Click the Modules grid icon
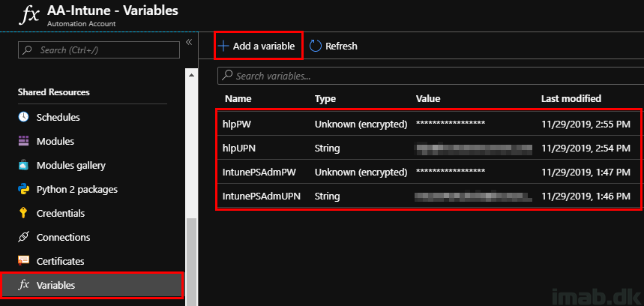644x306 pixels. (x=23, y=141)
